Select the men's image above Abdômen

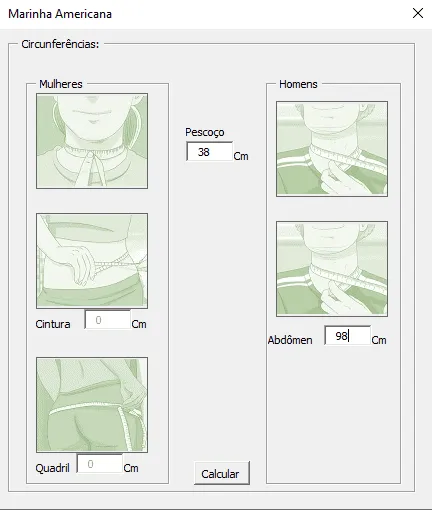click(x=332, y=269)
